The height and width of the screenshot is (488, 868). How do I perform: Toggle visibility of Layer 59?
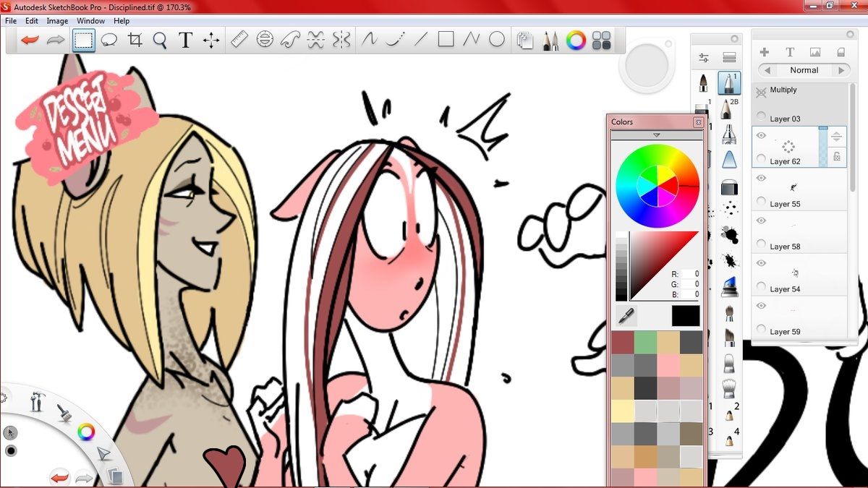761,306
